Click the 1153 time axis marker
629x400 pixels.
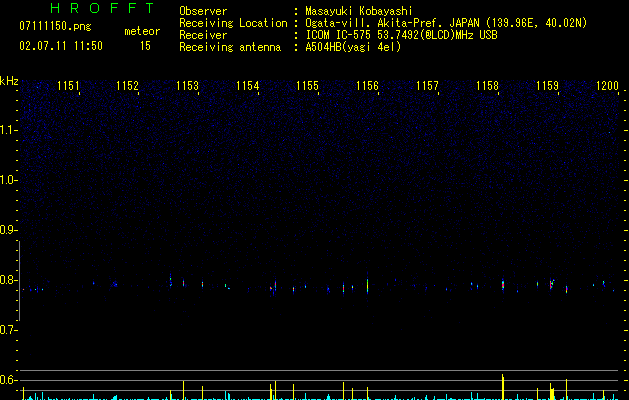(187, 86)
